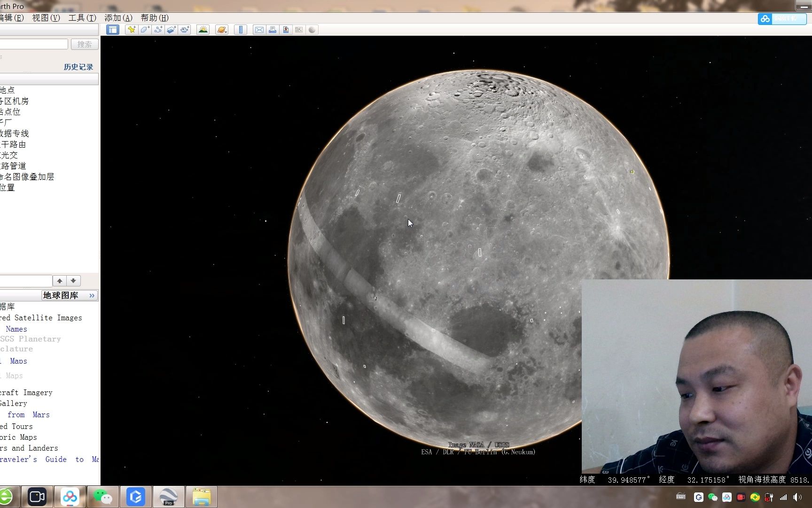Open Traveler's Guide to Mars link
Viewport: 812px width, 508px height.
click(49, 460)
